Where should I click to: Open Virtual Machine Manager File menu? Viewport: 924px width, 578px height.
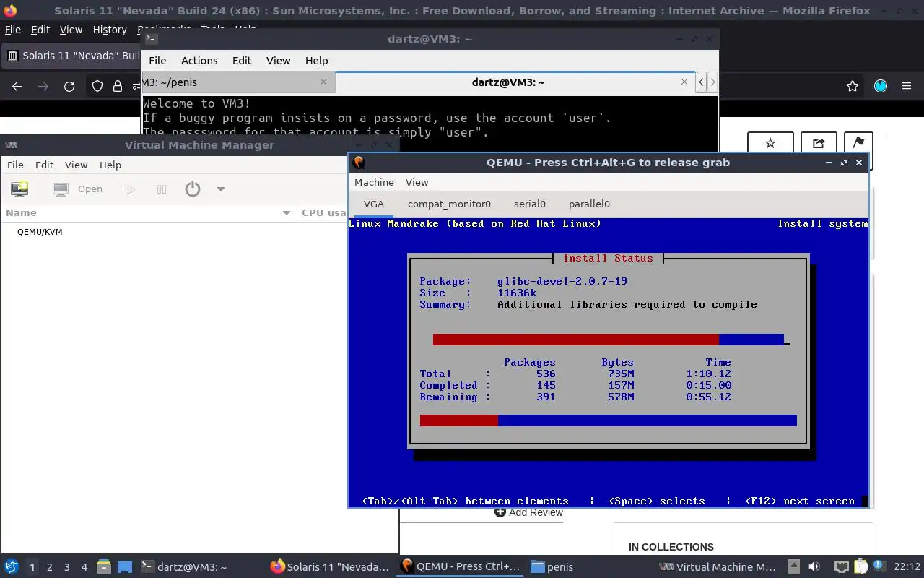click(15, 165)
